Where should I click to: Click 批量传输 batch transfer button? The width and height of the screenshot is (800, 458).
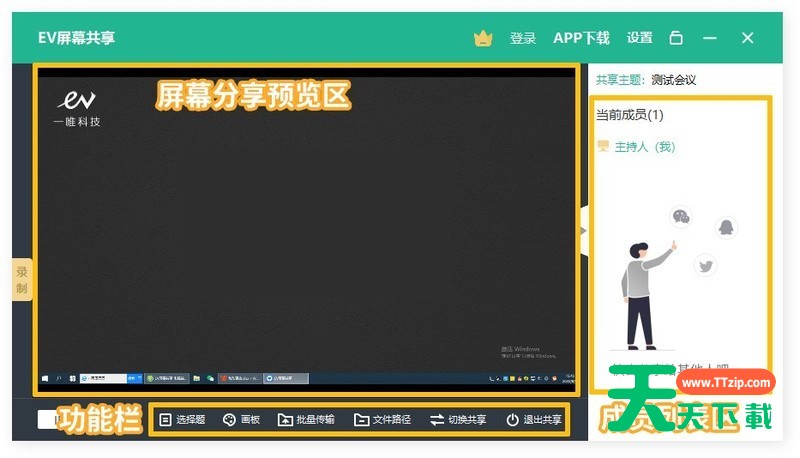click(x=306, y=420)
